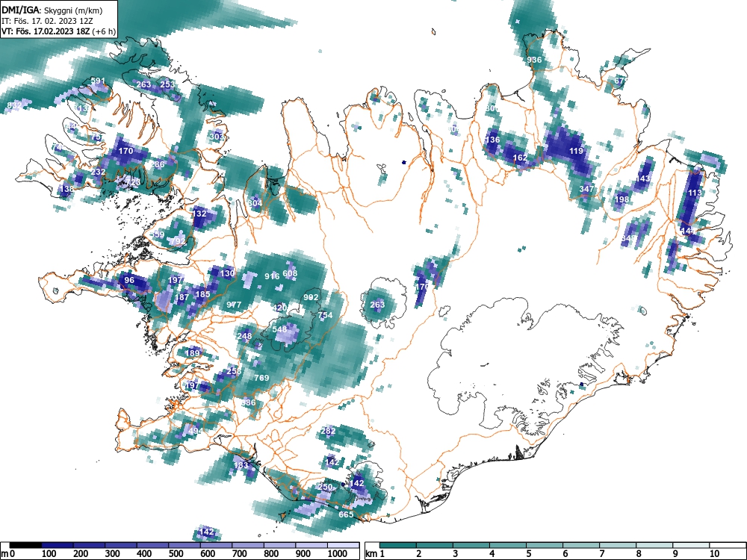The width and height of the screenshot is (747, 560).
Task: Click the visibility value 665
Action: click(x=346, y=514)
